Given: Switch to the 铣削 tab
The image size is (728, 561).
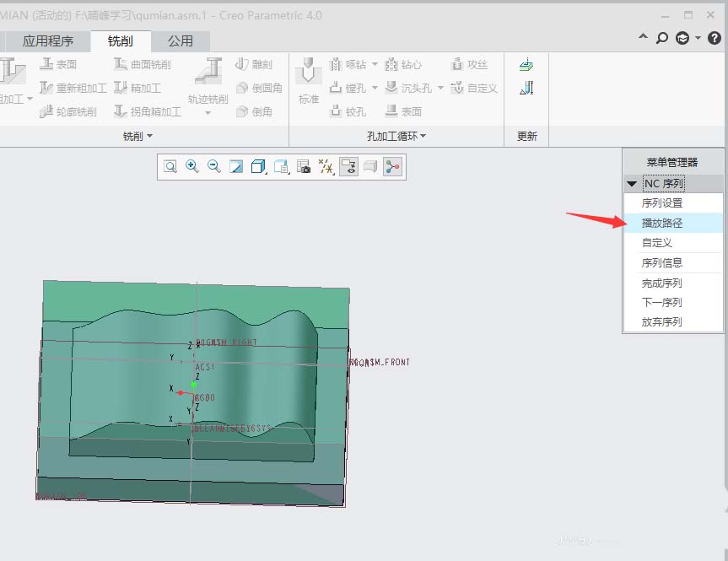Looking at the screenshot, I should (121, 40).
